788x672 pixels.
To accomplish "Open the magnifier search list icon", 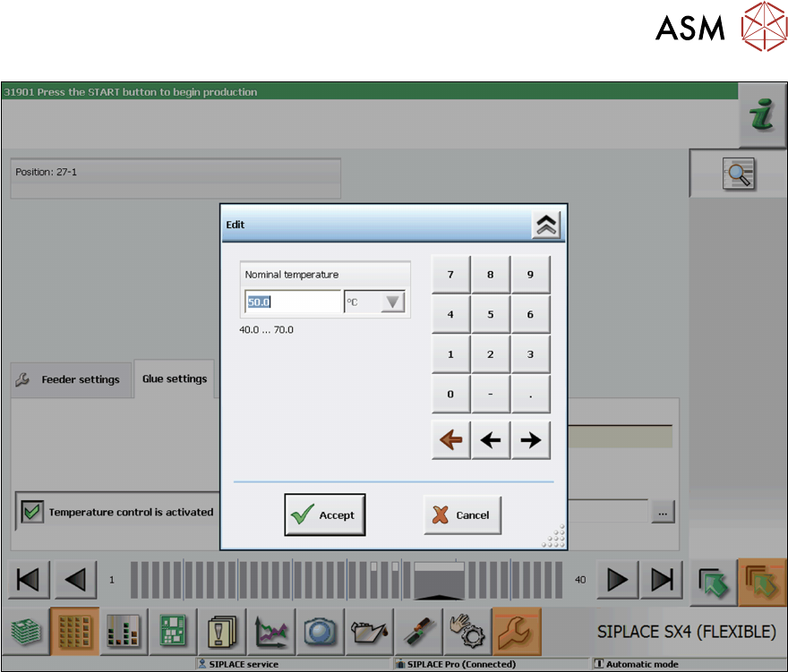I will tap(738, 174).
